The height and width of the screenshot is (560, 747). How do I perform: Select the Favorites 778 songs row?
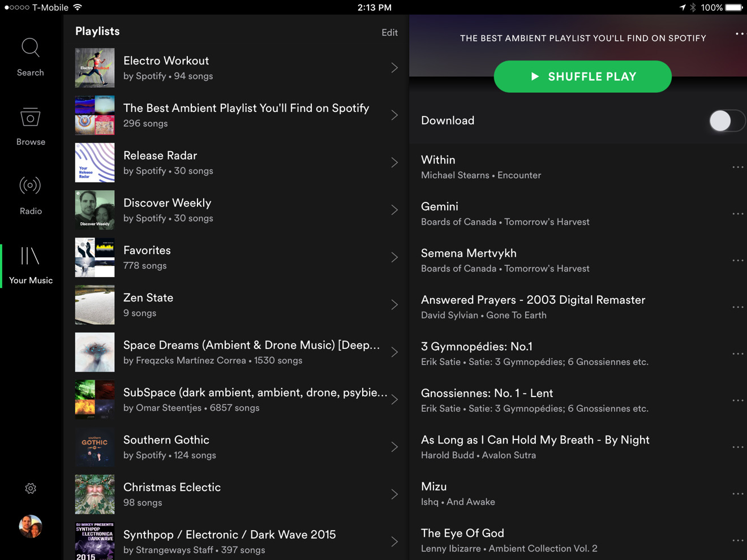click(237, 257)
